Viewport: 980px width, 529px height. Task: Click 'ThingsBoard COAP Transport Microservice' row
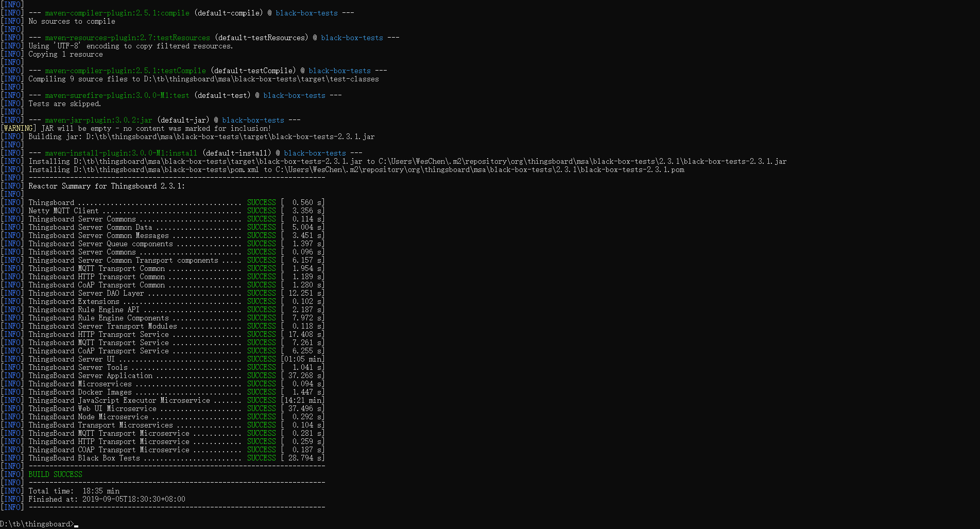163,450
